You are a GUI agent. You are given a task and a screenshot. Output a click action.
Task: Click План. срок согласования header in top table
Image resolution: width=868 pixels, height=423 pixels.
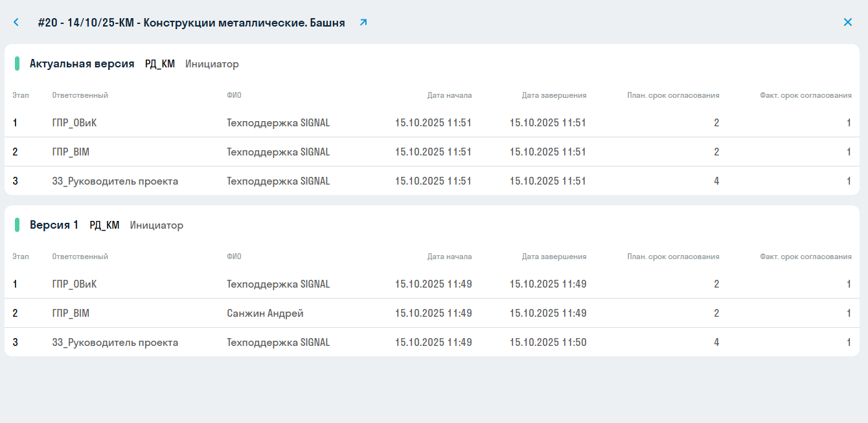point(673,95)
